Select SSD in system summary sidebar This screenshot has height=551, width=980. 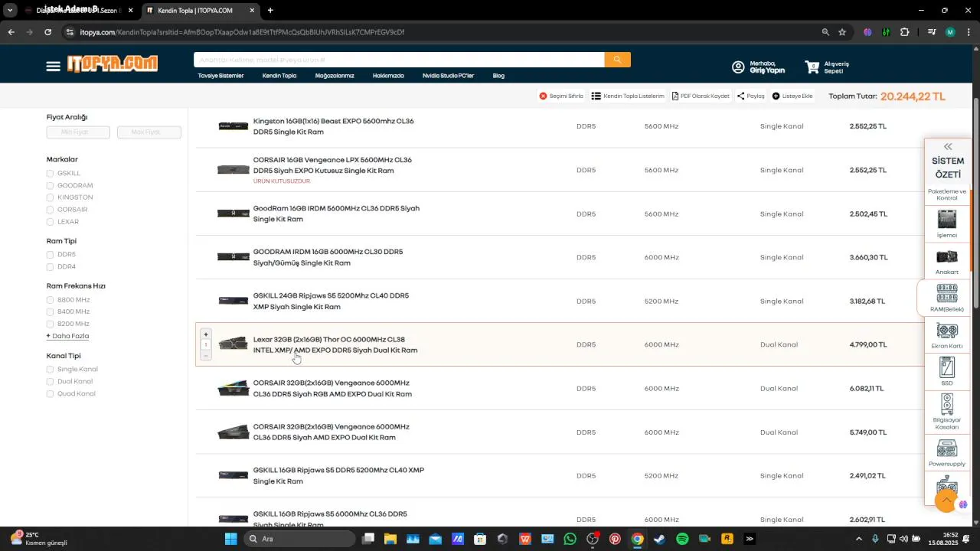click(947, 371)
